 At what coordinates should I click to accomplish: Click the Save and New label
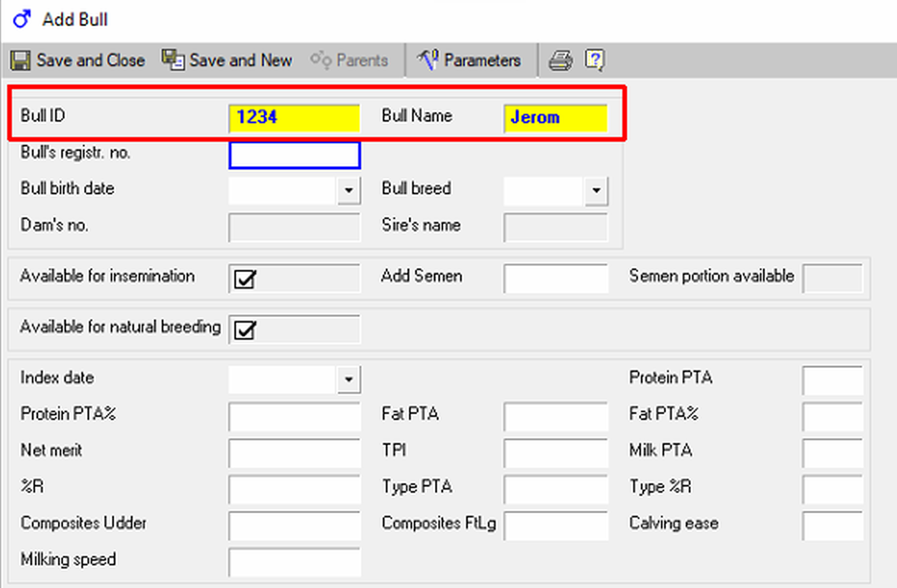tap(240, 60)
